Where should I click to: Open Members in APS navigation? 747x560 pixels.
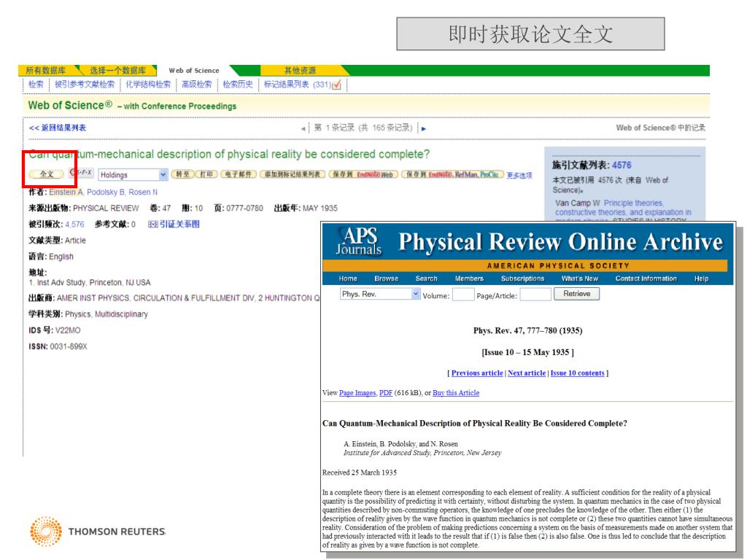click(x=469, y=279)
